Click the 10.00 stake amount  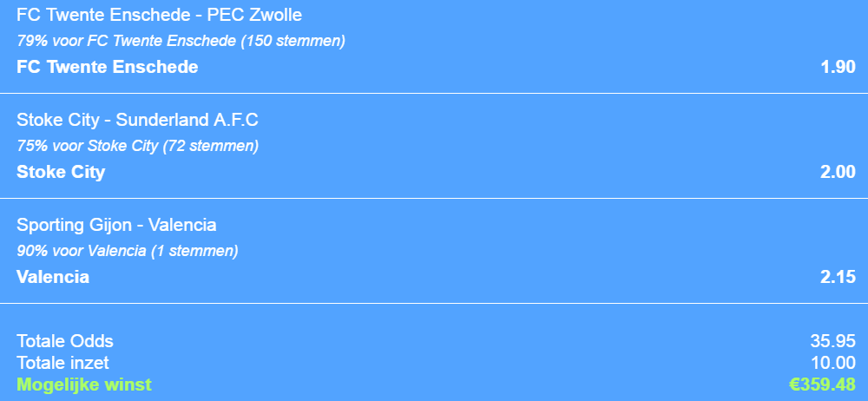point(832,363)
